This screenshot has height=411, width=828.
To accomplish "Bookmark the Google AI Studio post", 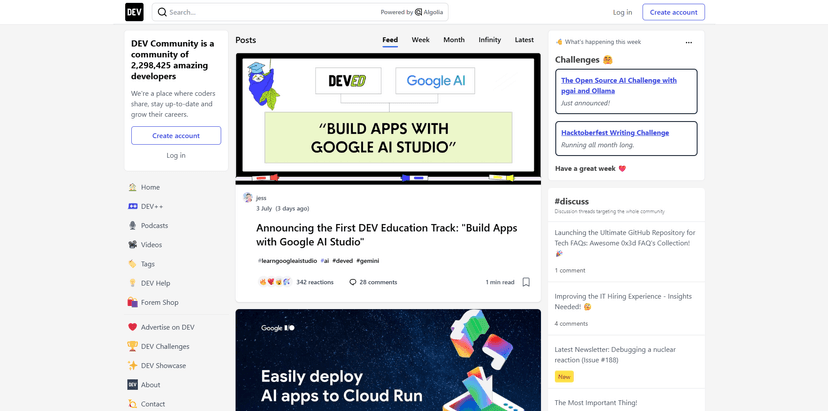I will (526, 282).
